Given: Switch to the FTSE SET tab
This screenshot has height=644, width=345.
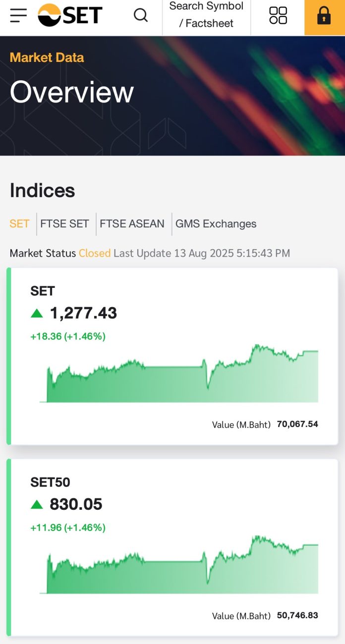Looking at the screenshot, I should coord(64,224).
